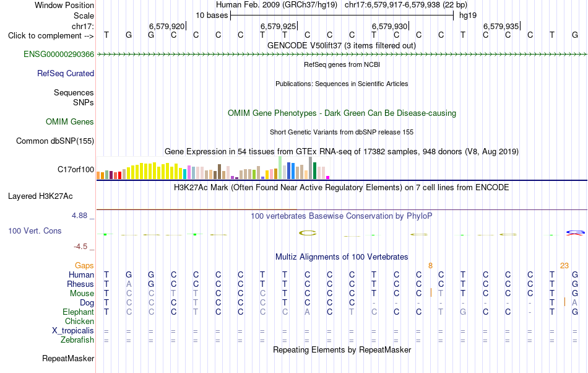
Task: Select the Dog alignment row label
Action: (87, 303)
